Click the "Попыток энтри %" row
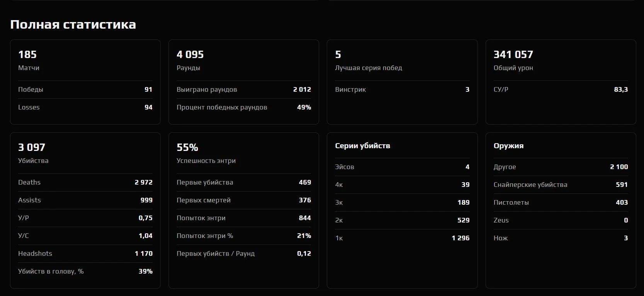Screen dimensions: 644x296 (x=243, y=236)
